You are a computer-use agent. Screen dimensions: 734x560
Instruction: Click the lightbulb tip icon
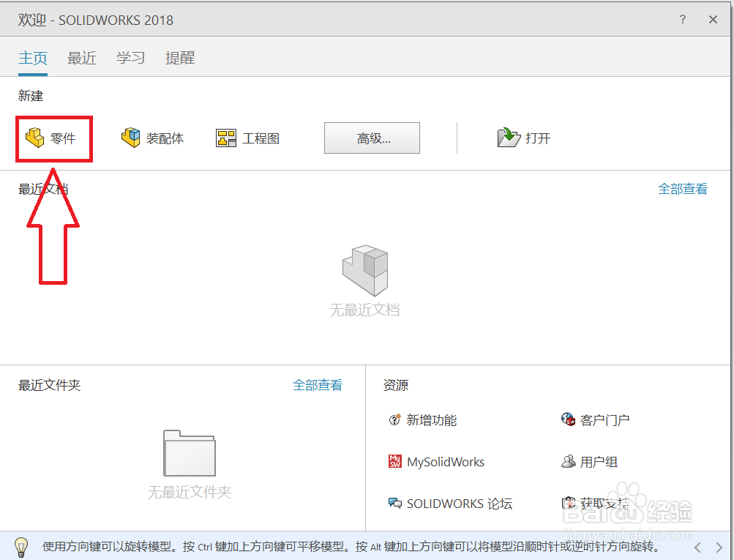pyautogui.click(x=21, y=547)
